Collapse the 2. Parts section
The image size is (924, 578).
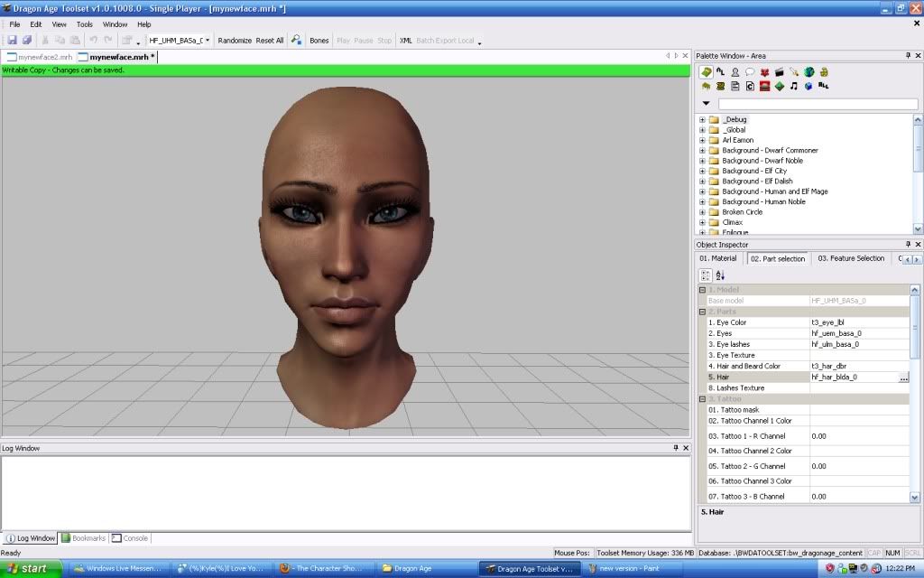702,312
